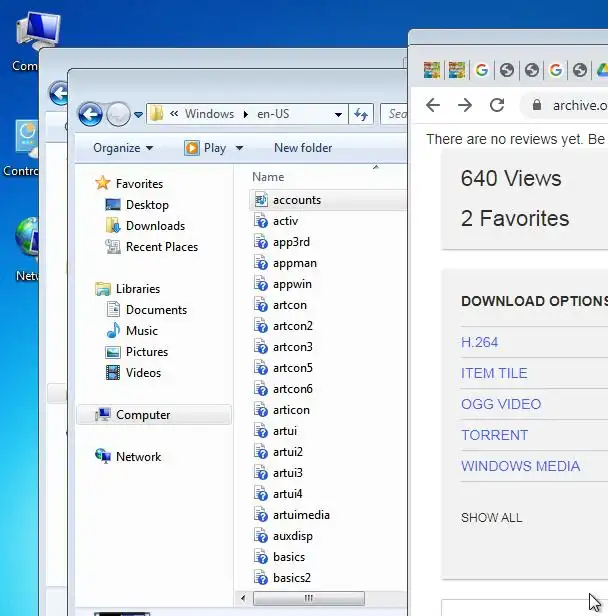Image resolution: width=608 pixels, height=616 pixels.
Task: Click the artui3 file name
Action: [288, 473]
